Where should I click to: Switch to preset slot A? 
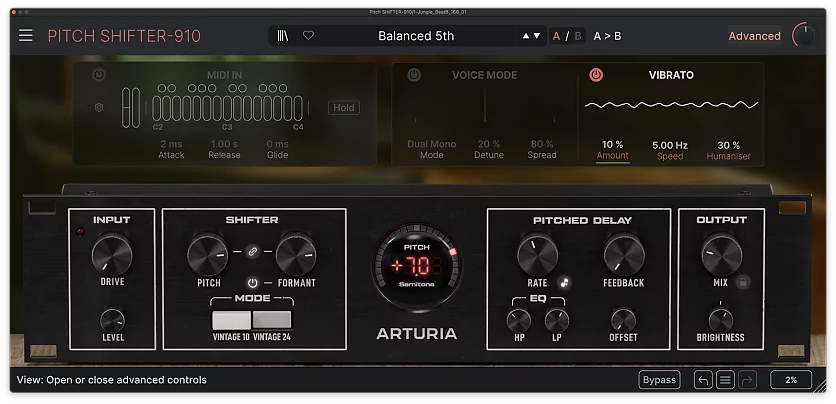557,36
